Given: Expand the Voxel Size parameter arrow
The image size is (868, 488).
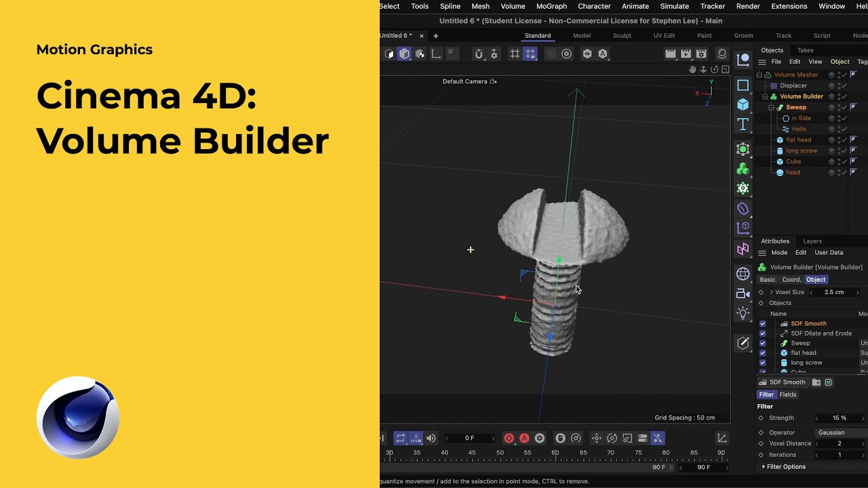Looking at the screenshot, I should pos(771,292).
